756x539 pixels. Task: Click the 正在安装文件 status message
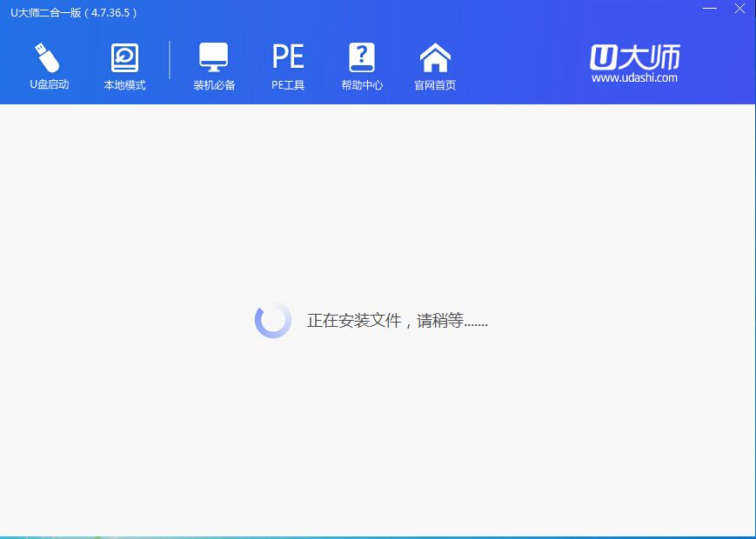tap(397, 321)
